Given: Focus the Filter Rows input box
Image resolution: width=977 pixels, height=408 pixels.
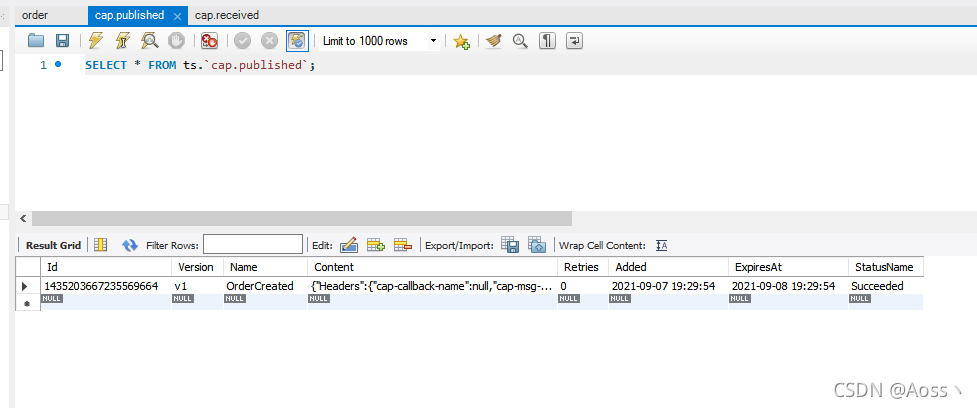Looking at the screenshot, I should 253,245.
